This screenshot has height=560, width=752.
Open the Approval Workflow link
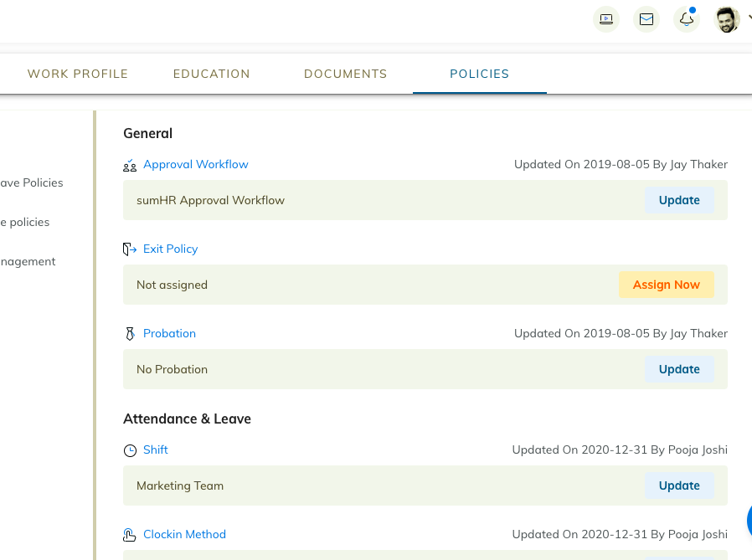coord(196,164)
